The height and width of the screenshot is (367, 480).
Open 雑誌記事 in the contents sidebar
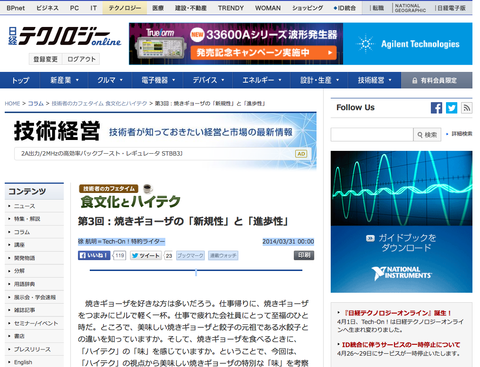[24, 310]
